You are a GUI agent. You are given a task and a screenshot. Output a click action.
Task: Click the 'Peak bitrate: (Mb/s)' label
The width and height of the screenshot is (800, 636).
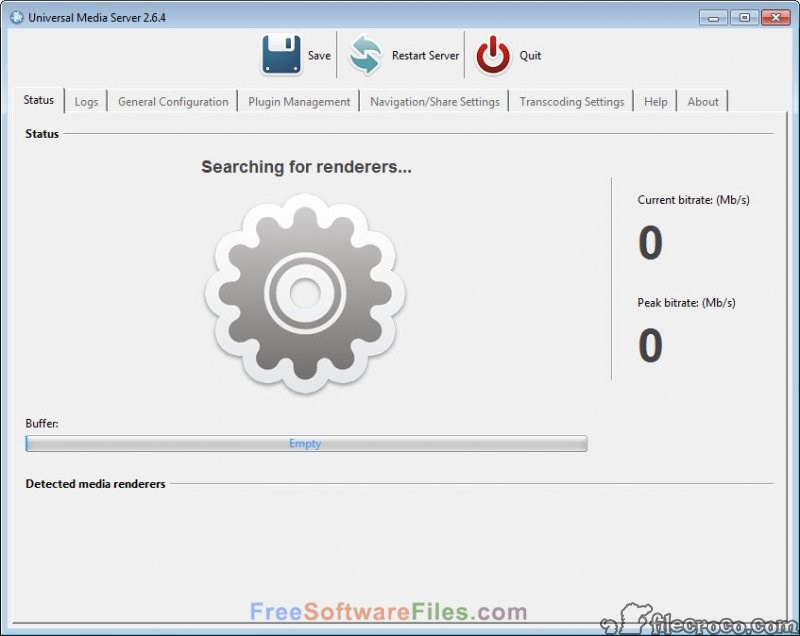pos(686,303)
